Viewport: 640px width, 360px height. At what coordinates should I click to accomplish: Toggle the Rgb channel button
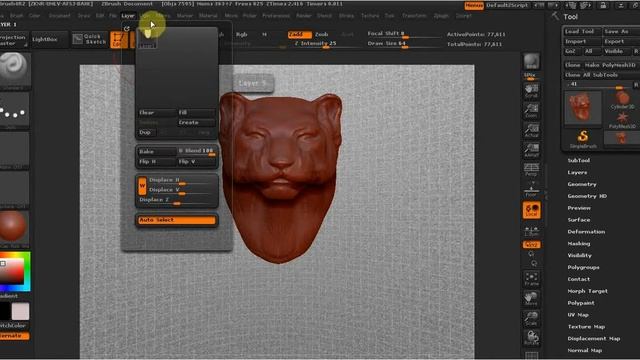(242, 35)
